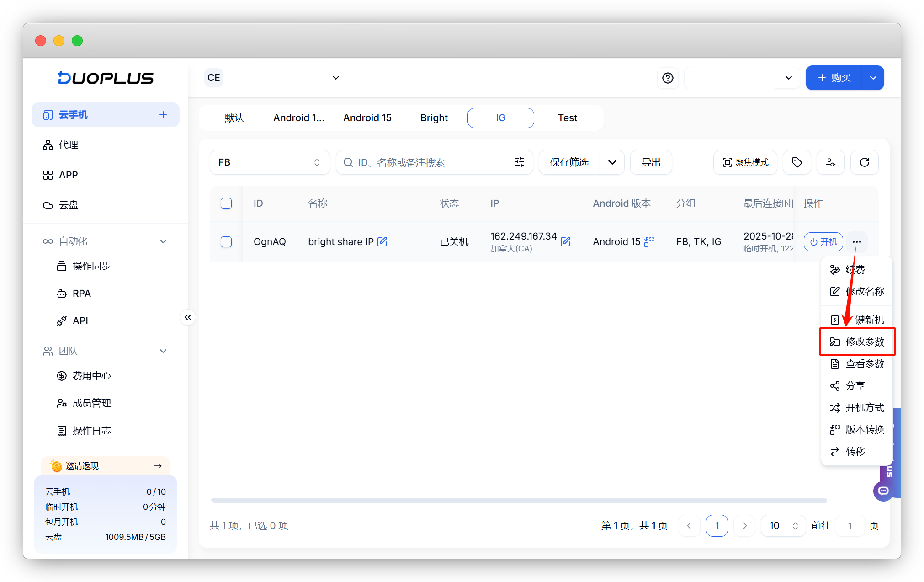
Task: Click the edit pencil beside bright share IP
Action: (x=382, y=241)
